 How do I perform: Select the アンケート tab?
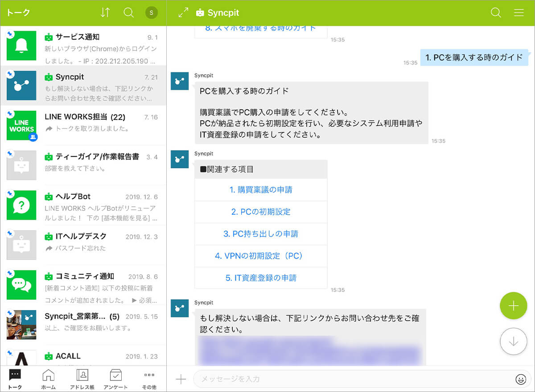coord(115,379)
